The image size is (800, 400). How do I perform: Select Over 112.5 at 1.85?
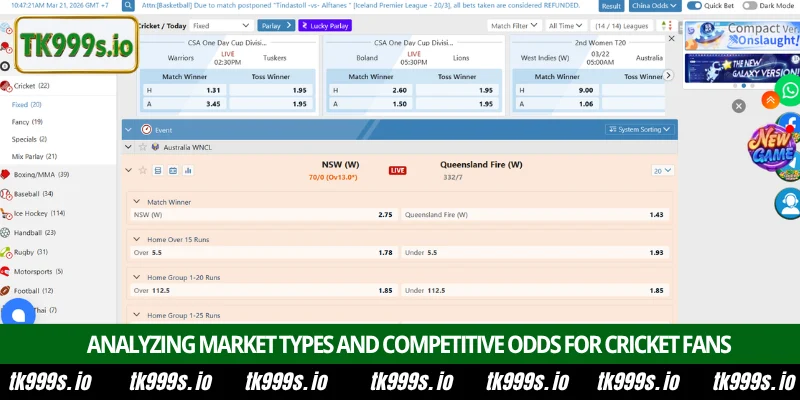tap(263, 290)
